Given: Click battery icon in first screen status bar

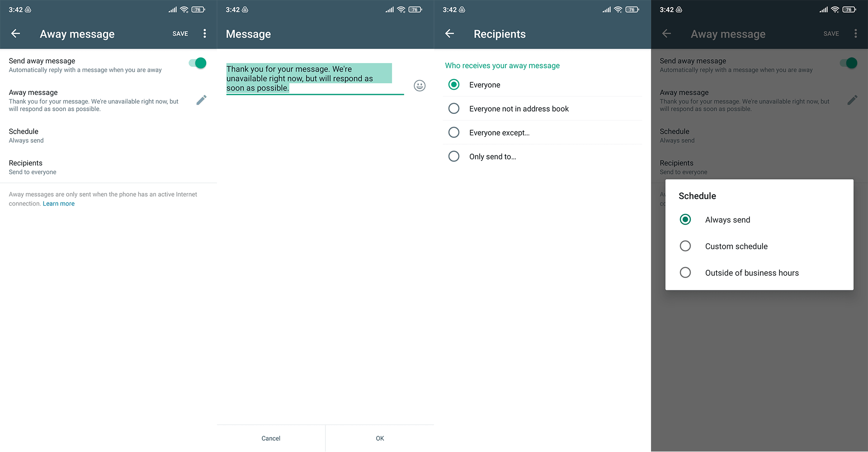Looking at the screenshot, I should (x=198, y=9).
